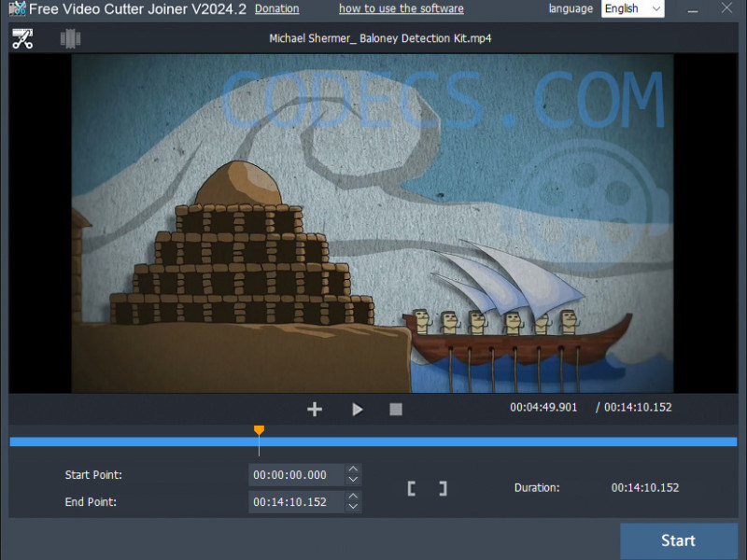Click the title text Free Video Cutter Joiner V2024.2

(x=137, y=9)
